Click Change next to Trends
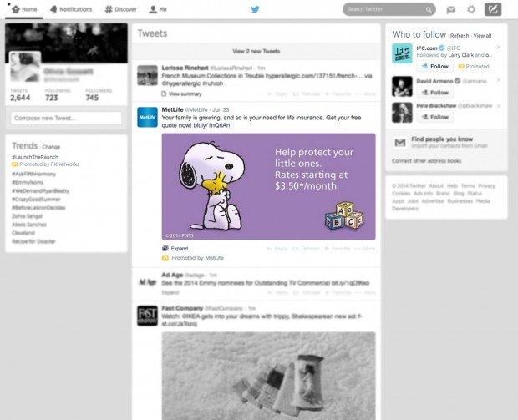518x420 pixels. point(51,147)
